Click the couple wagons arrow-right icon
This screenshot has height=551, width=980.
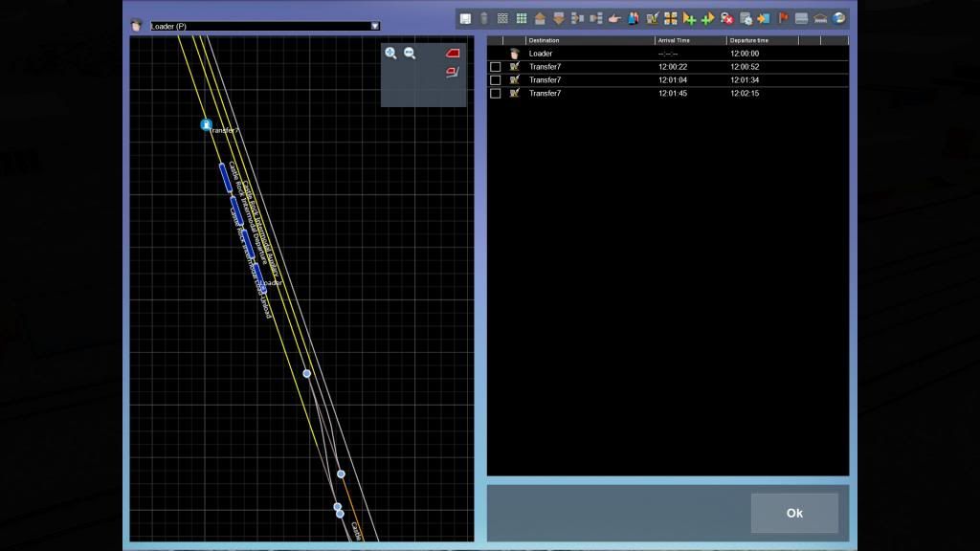577,19
